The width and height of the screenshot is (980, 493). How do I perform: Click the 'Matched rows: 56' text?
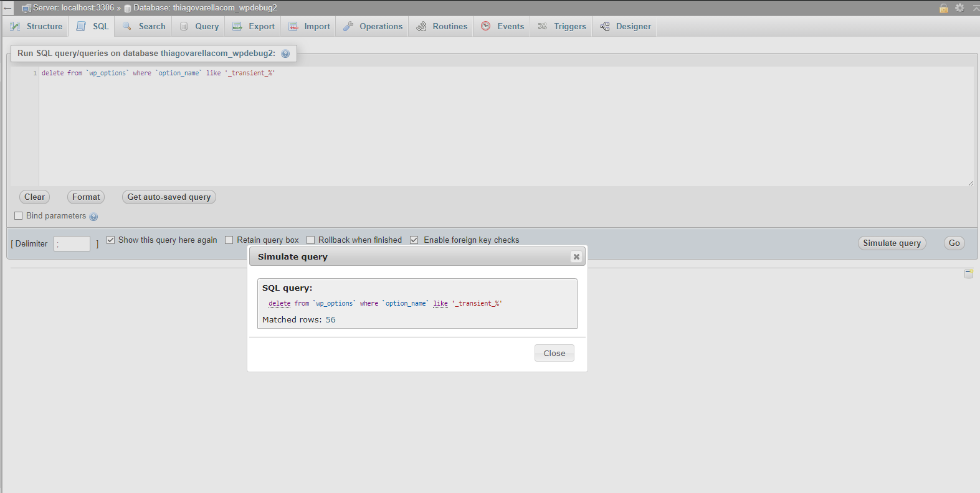299,320
